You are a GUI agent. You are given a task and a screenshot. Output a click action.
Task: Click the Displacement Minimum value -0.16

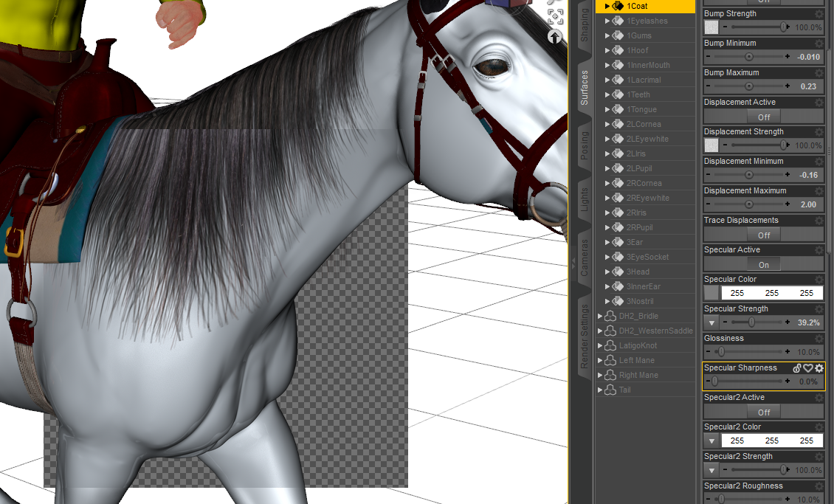(x=808, y=175)
